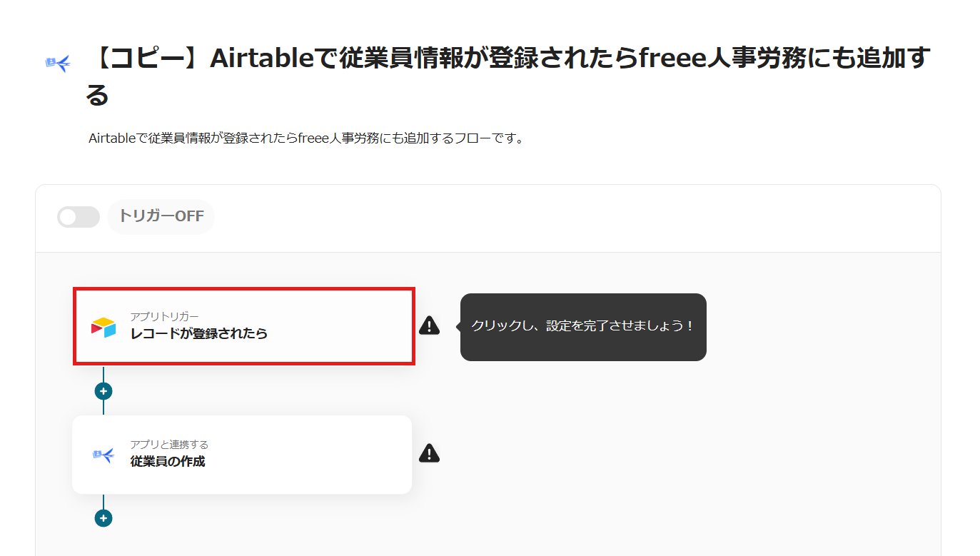Click the warning icon beside 従業員の作成 card

pos(429,453)
